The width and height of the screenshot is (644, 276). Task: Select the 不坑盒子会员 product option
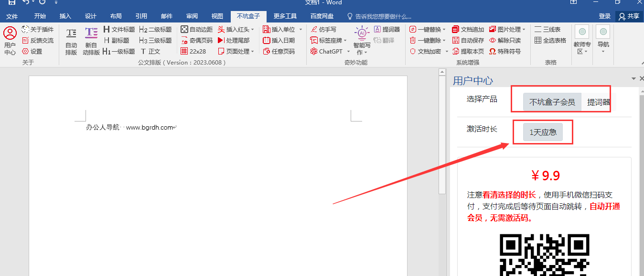552,102
